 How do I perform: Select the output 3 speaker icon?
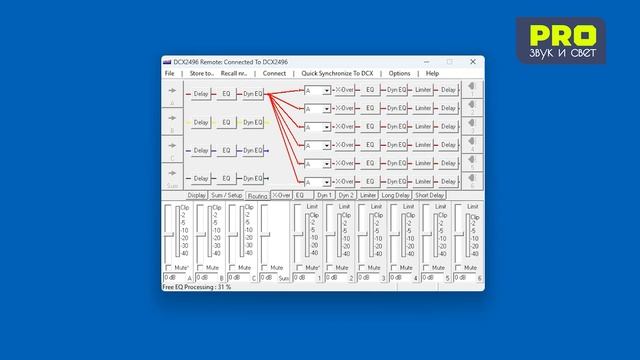[472, 123]
